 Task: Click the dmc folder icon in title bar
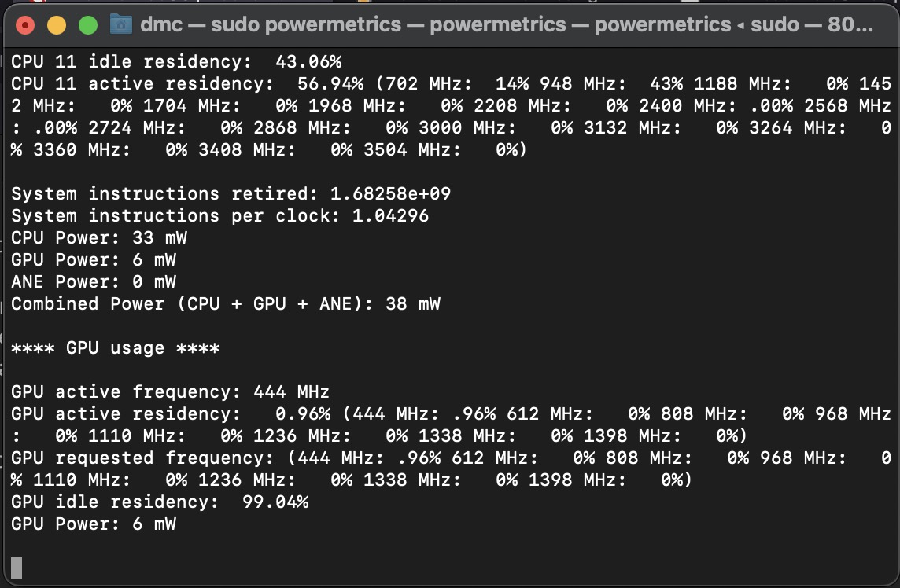120,24
